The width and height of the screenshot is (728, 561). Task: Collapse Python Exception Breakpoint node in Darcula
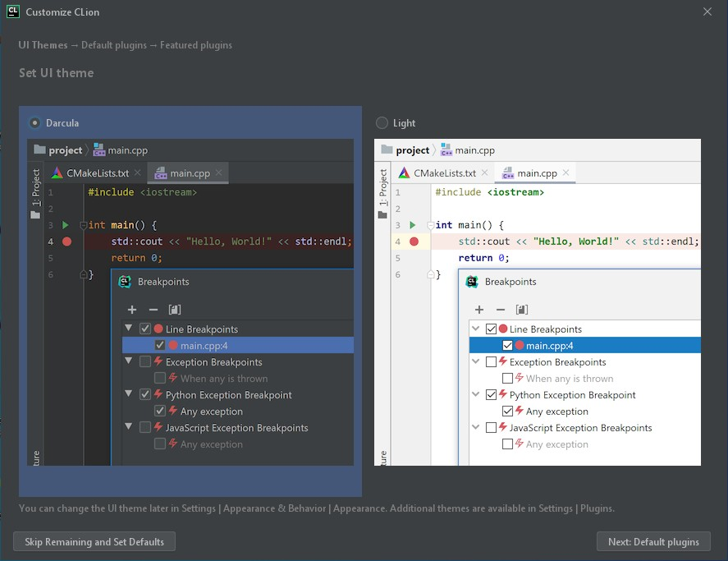click(x=129, y=393)
